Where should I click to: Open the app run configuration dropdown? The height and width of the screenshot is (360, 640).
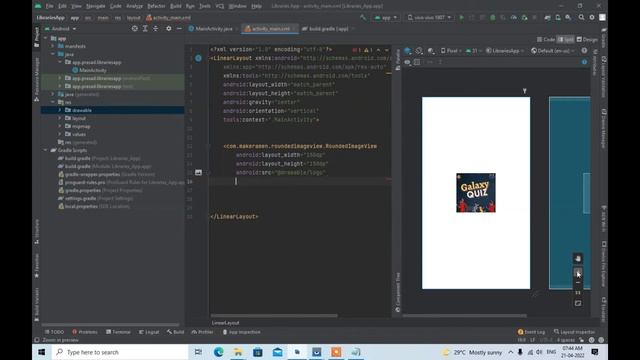(x=386, y=18)
